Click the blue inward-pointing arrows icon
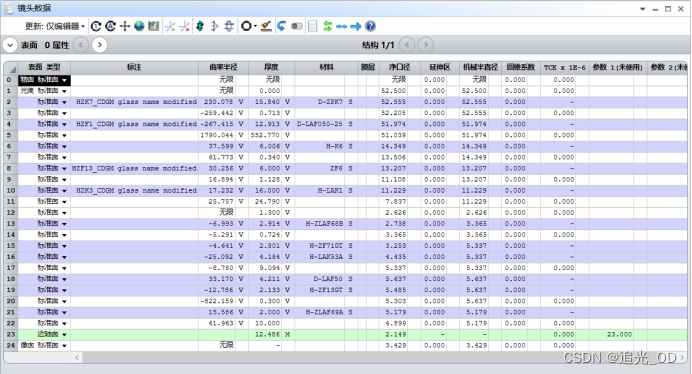This screenshot has width=692, height=374. coord(342,26)
